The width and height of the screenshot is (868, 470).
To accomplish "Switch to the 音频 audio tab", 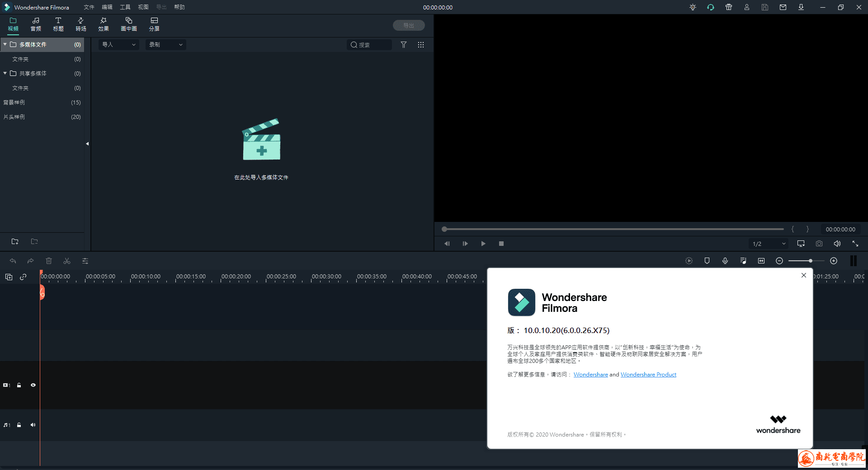I will [x=36, y=24].
